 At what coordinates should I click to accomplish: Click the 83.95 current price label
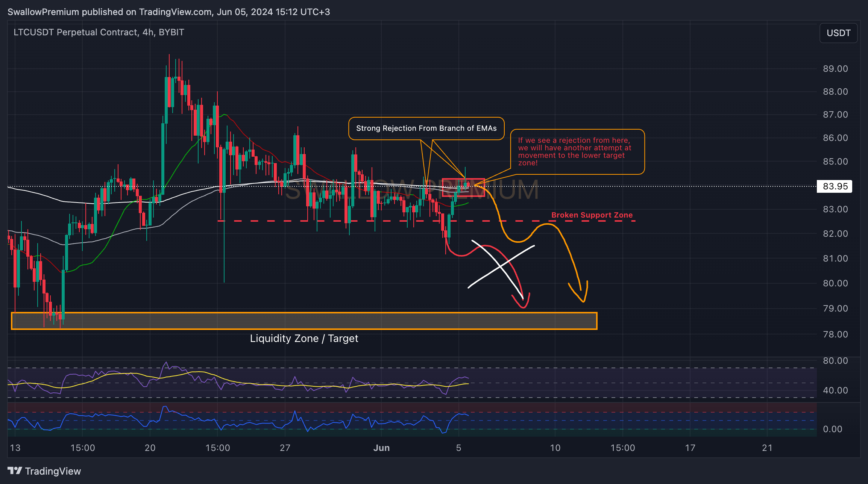click(x=835, y=186)
